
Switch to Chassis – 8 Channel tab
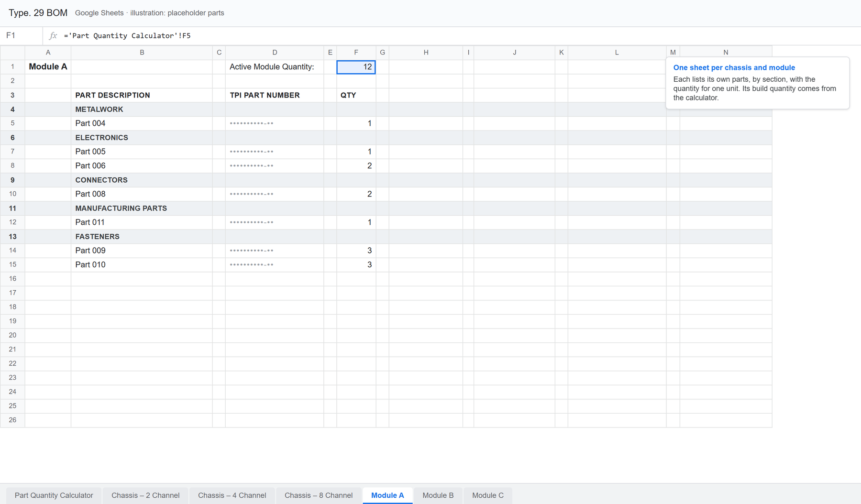click(319, 495)
